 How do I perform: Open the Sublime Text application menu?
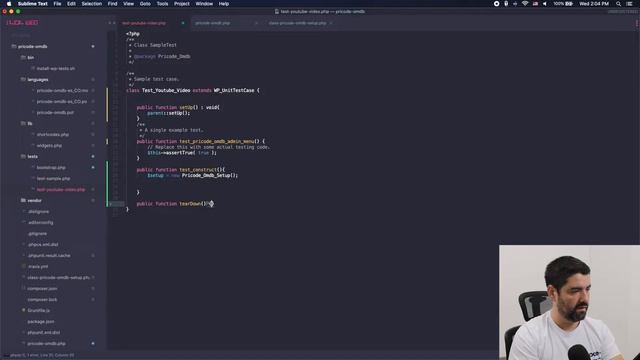coord(33,4)
